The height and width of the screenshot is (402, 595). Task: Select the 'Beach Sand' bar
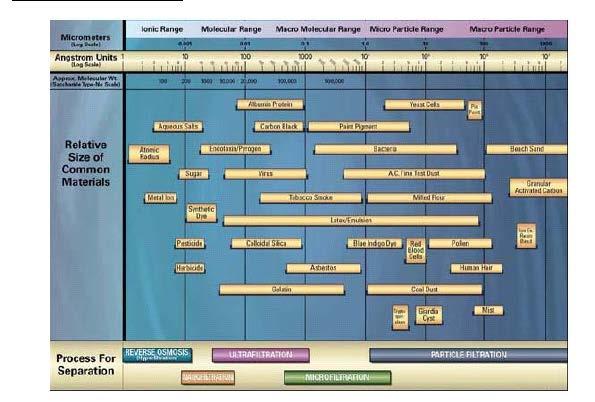[527, 149]
